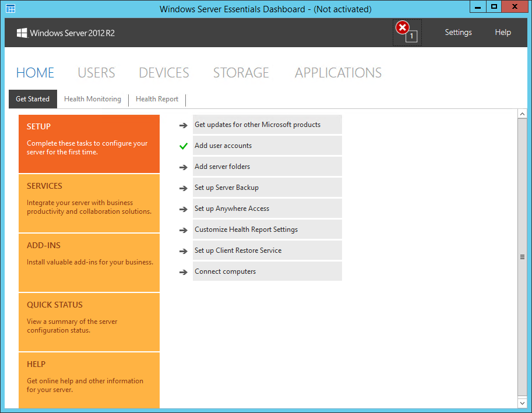
Task: Switch to the HOME section
Action: (36, 73)
